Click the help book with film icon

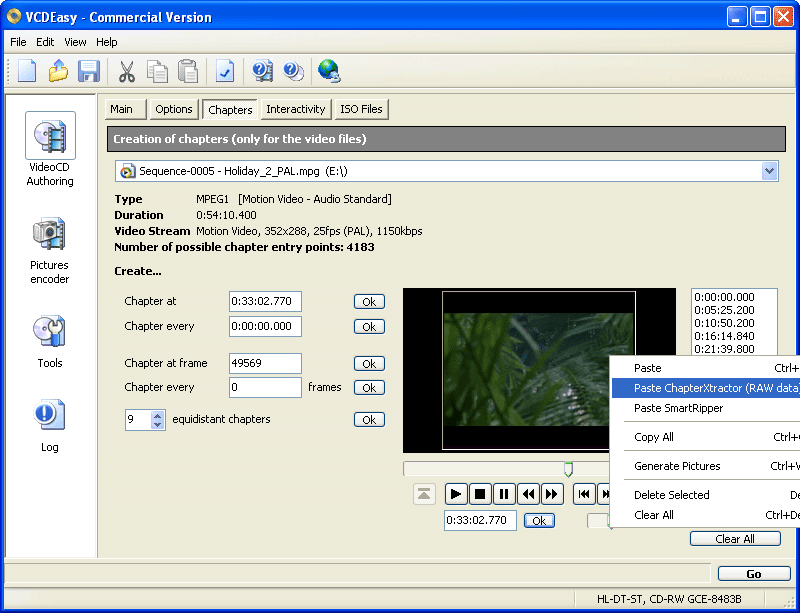(262, 70)
